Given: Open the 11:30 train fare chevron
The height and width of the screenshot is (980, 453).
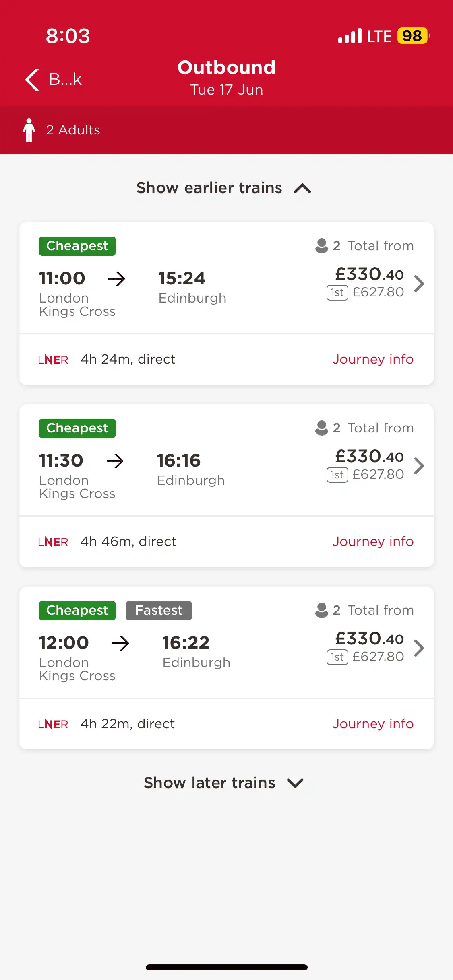Looking at the screenshot, I should point(419,466).
